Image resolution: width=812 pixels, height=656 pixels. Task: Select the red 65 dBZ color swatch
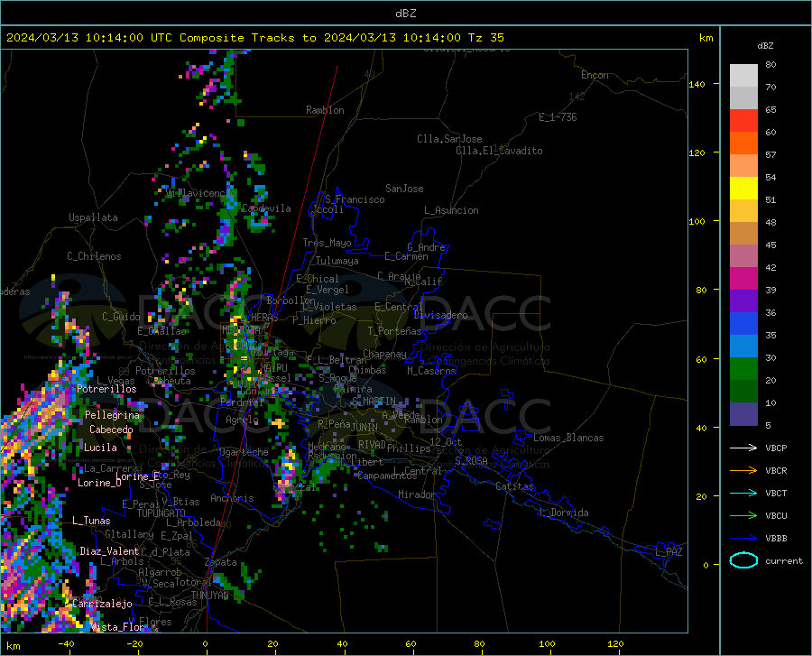pos(743,121)
